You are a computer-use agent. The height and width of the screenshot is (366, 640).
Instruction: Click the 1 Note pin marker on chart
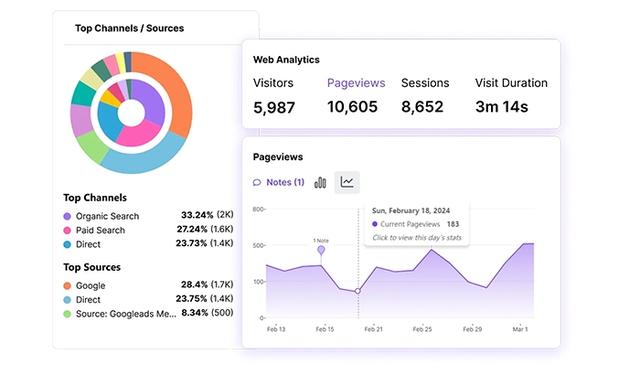321,250
